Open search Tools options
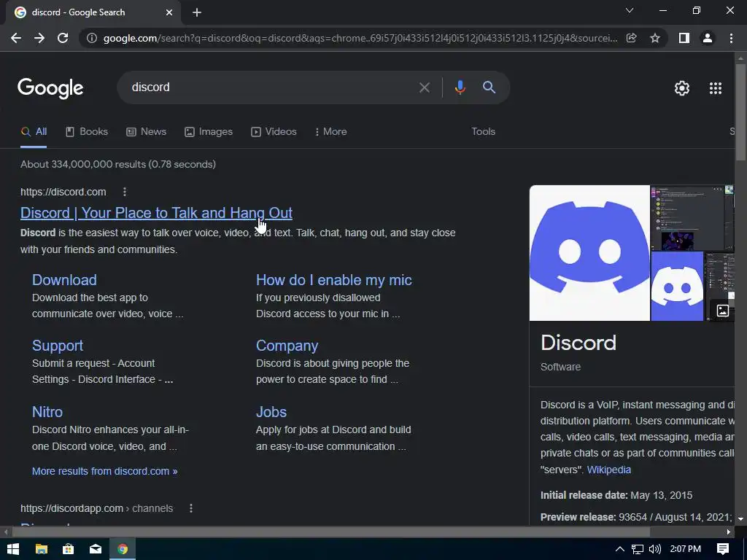 483,131
